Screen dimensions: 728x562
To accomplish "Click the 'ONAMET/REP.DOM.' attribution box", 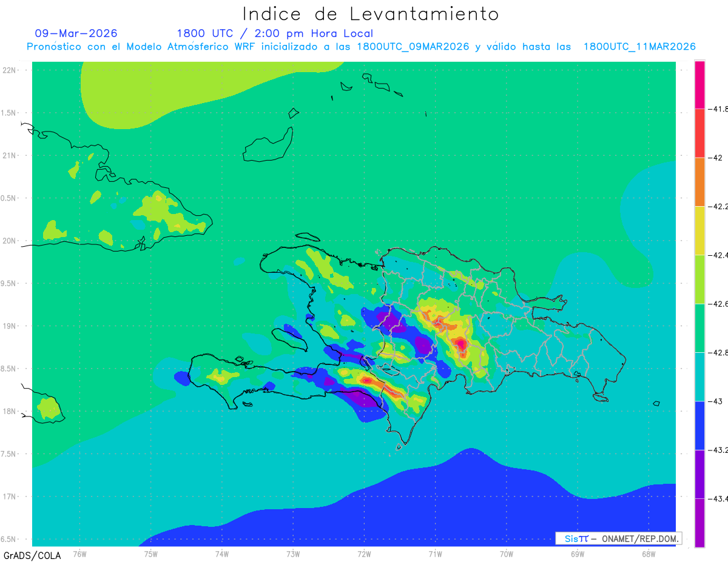I will click(619, 538).
